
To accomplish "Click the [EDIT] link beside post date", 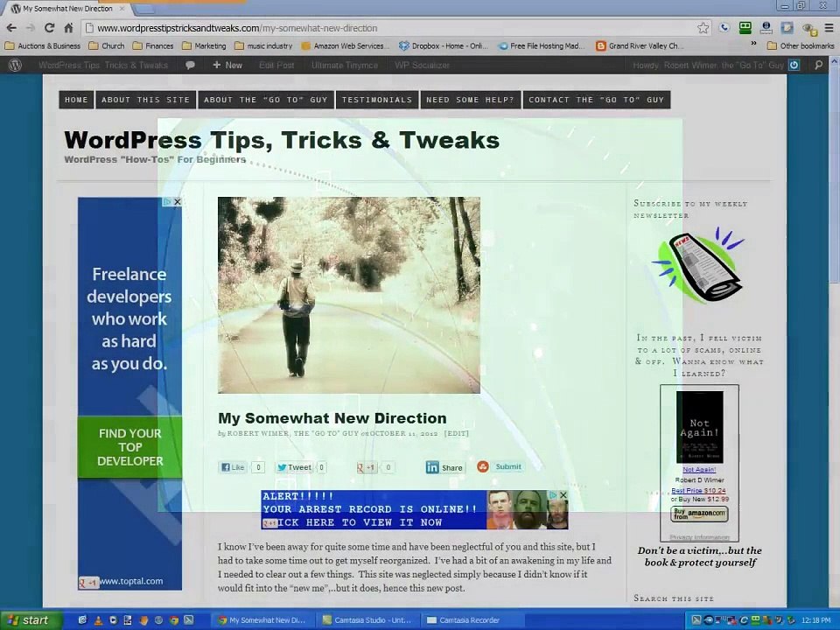I will (x=457, y=433).
